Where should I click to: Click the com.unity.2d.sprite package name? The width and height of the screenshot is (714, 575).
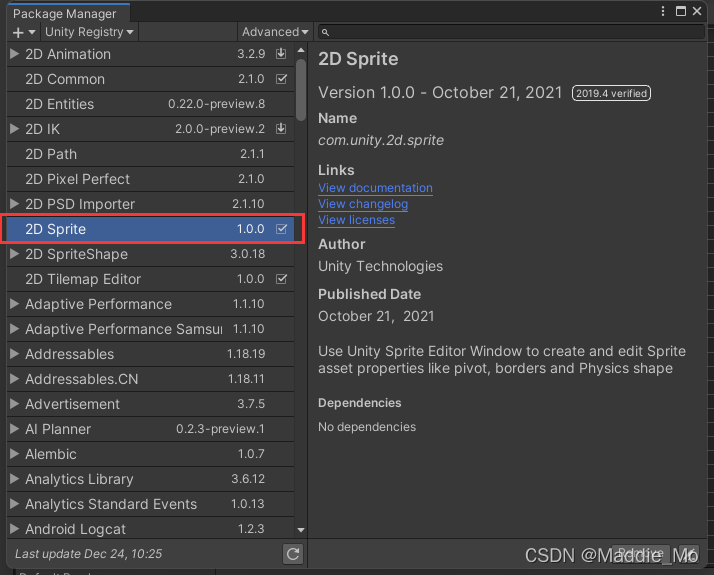point(381,140)
